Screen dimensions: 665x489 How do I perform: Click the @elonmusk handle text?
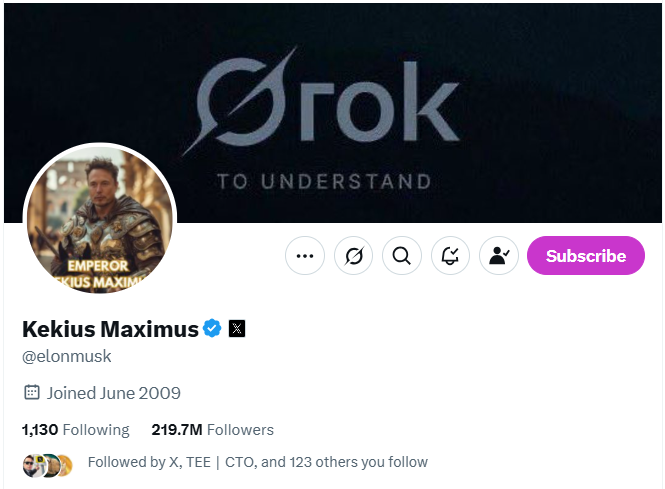pyautogui.click(x=67, y=356)
